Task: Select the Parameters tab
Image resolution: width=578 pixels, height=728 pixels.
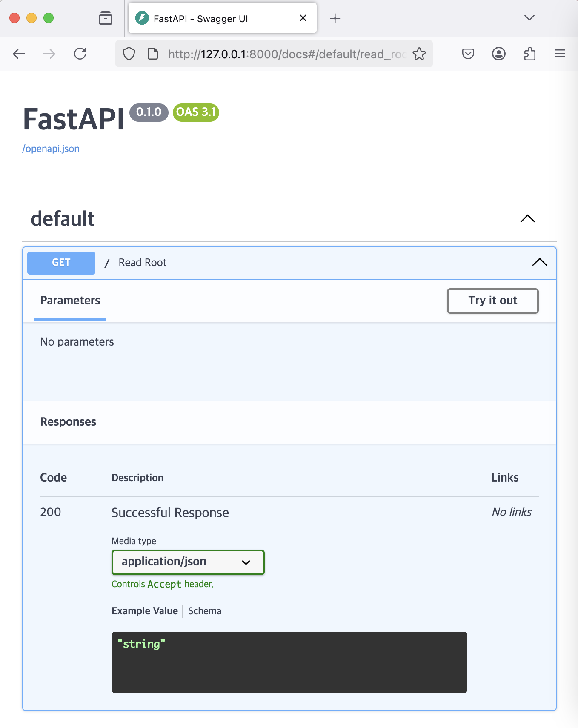Action: point(70,301)
